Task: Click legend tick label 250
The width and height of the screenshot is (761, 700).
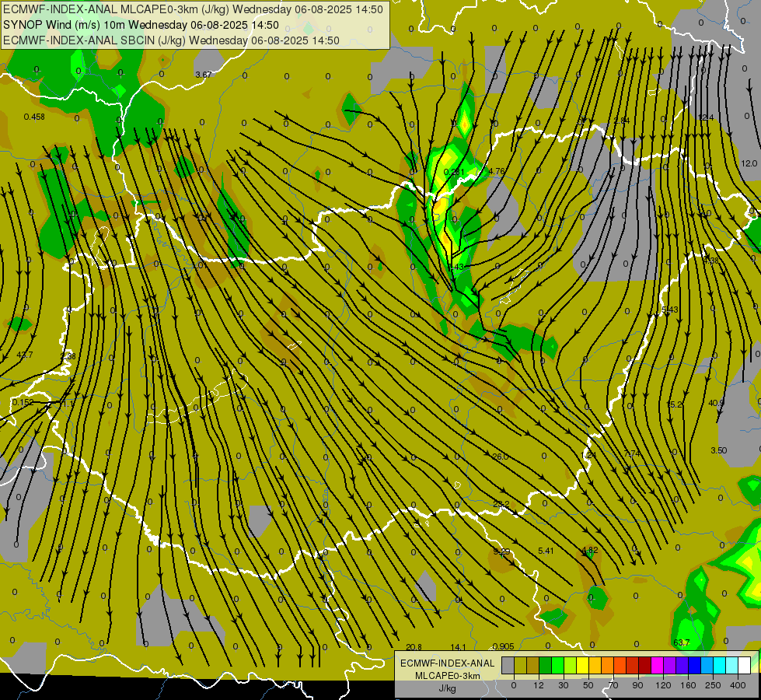Action: pyautogui.click(x=713, y=685)
